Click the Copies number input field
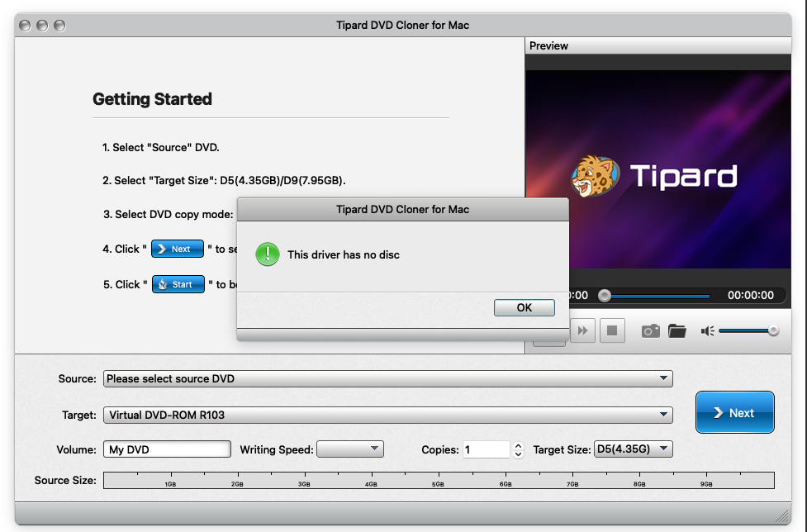The width and height of the screenshot is (807, 532). point(486,449)
